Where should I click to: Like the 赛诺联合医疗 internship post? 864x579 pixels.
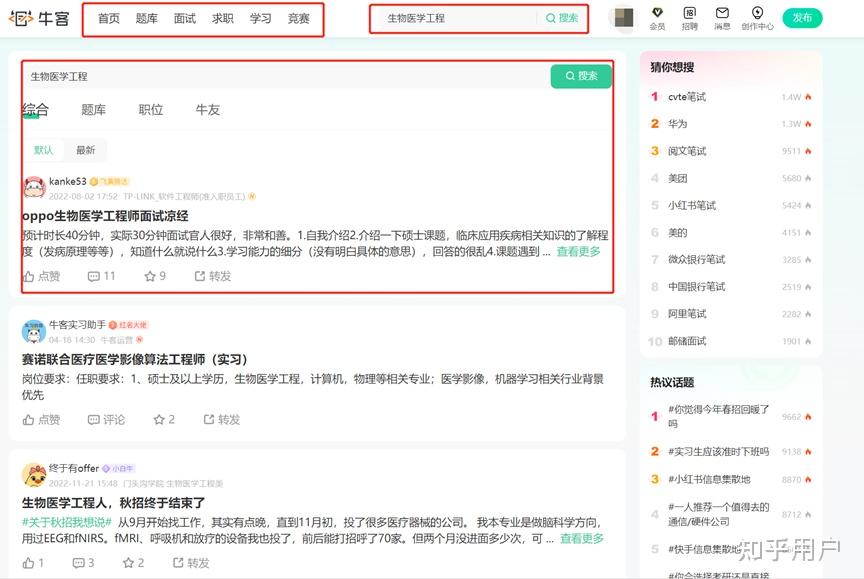41,420
